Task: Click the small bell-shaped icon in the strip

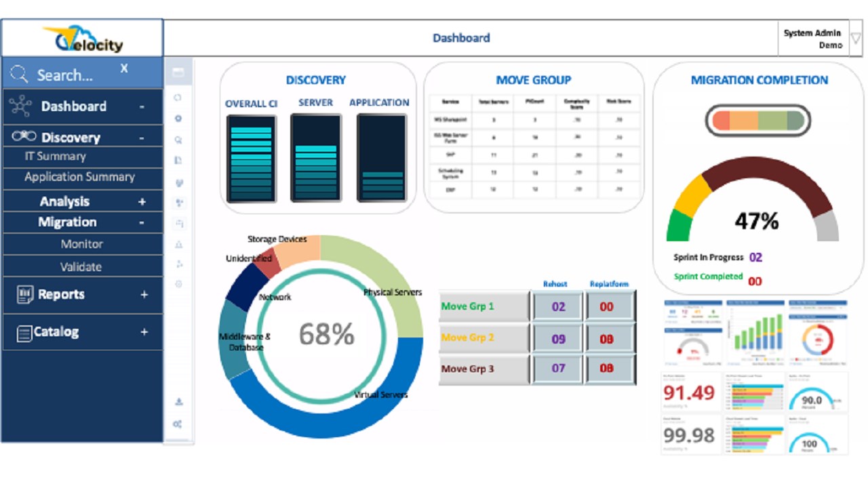Action: [x=178, y=244]
